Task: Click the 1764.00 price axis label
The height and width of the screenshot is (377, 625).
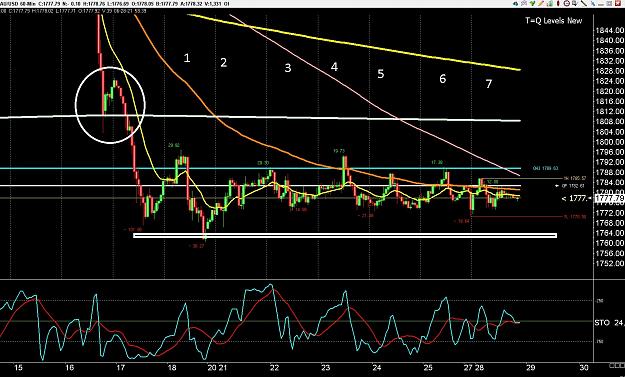Action: pos(609,233)
